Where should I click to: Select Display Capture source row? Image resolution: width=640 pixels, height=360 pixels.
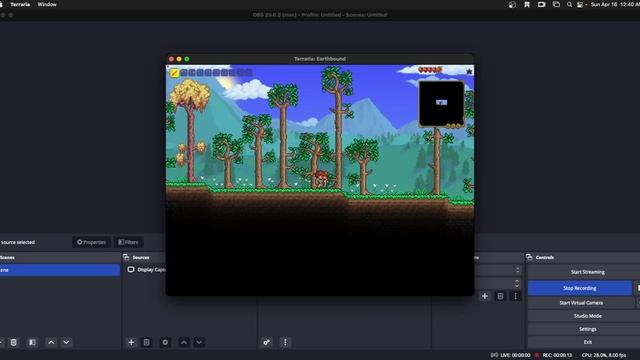click(146, 269)
